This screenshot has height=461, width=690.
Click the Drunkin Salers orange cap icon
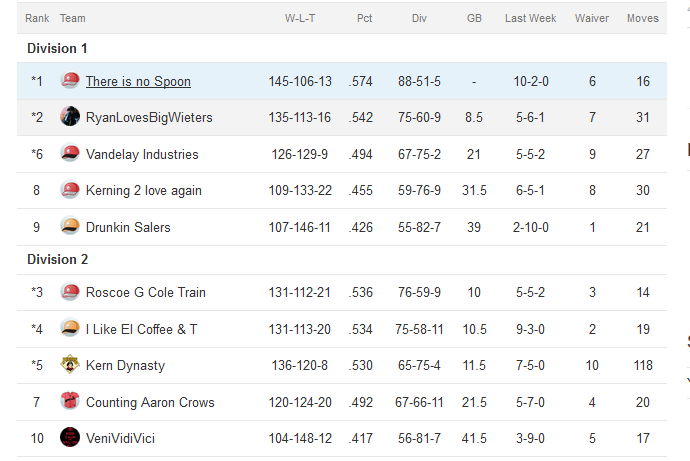[x=70, y=227]
